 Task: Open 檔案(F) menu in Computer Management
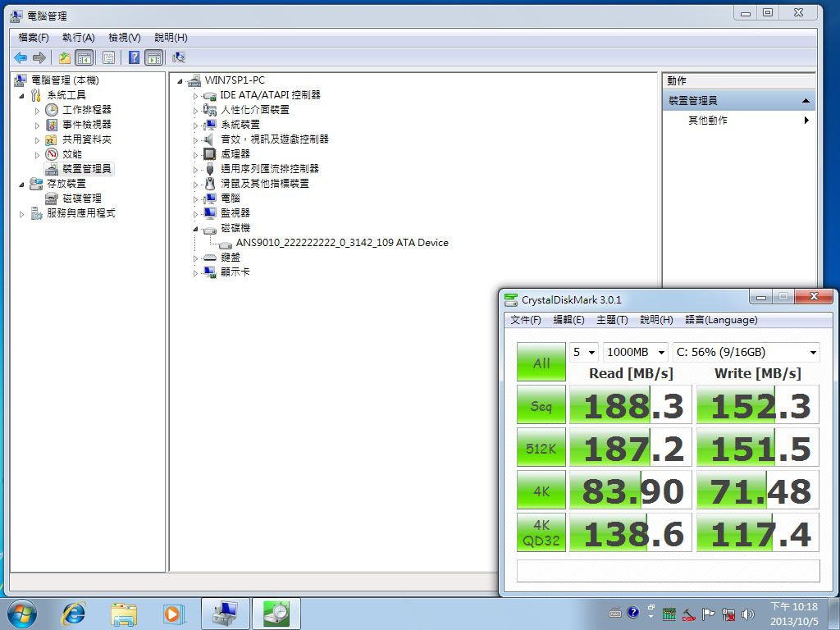coord(33,38)
